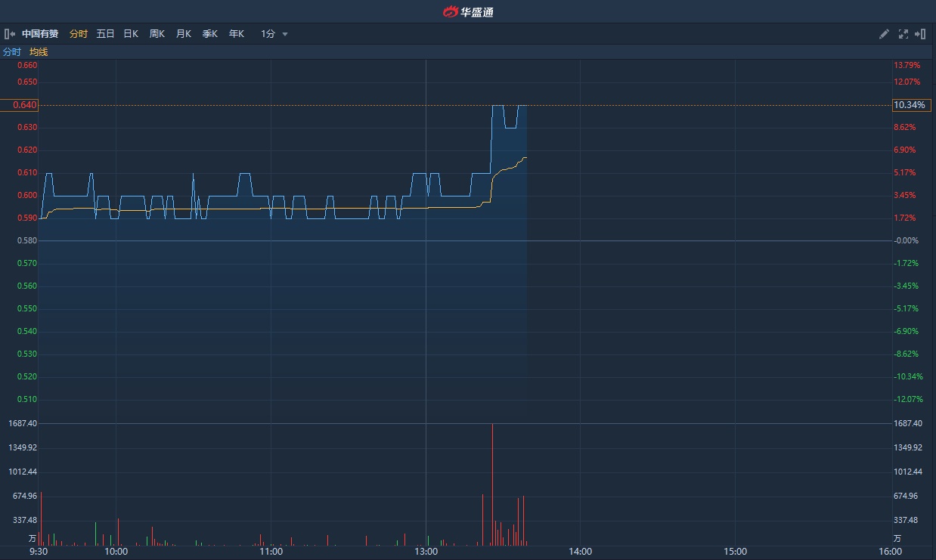The height and width of the screenshot is (560, 936).
Task: Expand the 1分 interval dropdown
Action: (274, 34)
